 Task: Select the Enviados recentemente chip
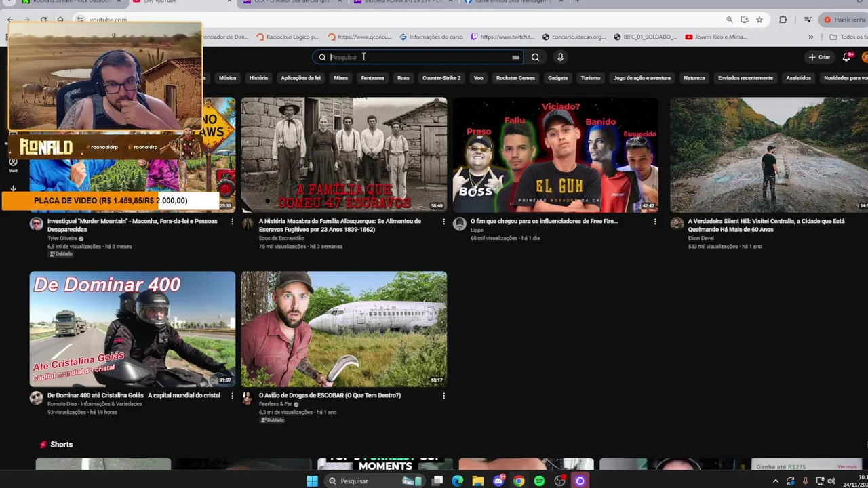coord(745,78)
